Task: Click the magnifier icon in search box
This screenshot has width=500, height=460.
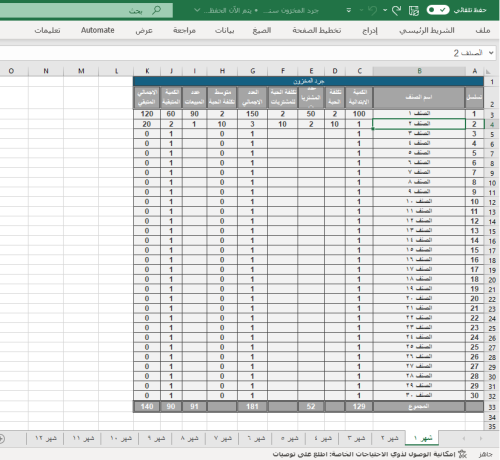Action: pyautogui.click(x=156, y=10)
